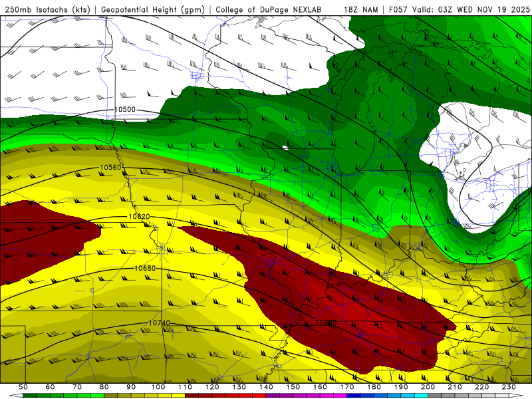The width and height of the screenshot is (532, 399).
Task: Click the colorbar tick label 100
Action: (158, 387)
